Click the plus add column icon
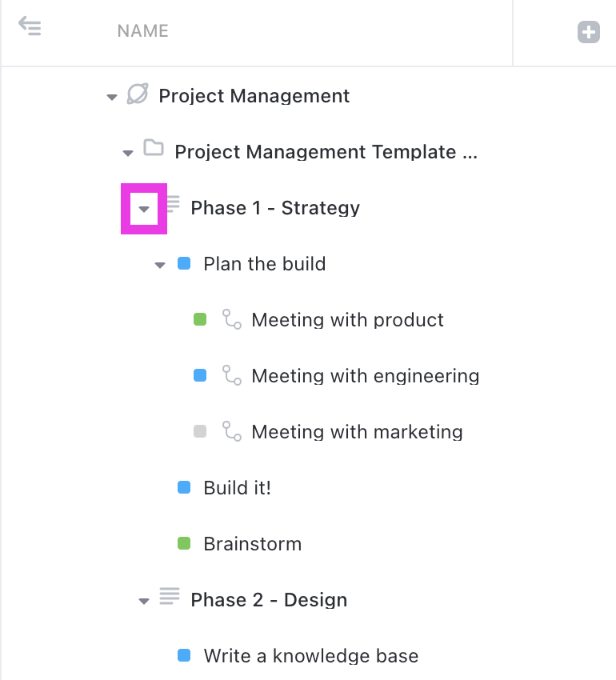Screen dimensions: 616x680 [589, 32]
